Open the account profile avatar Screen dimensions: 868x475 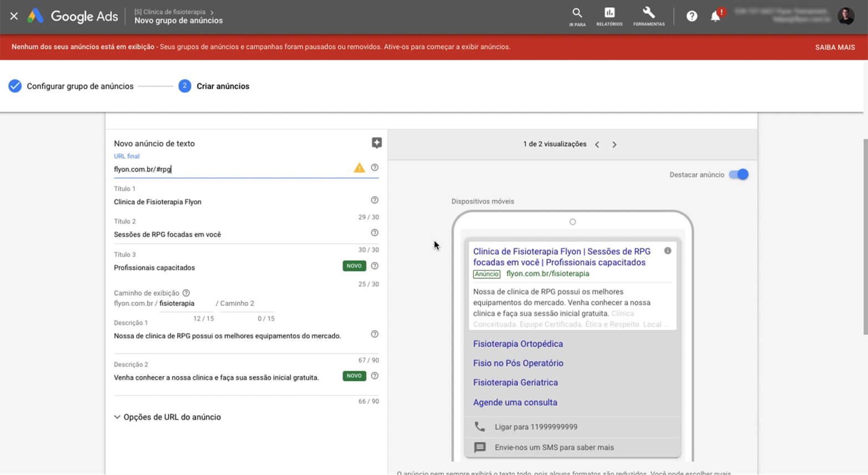coord(846,16)
